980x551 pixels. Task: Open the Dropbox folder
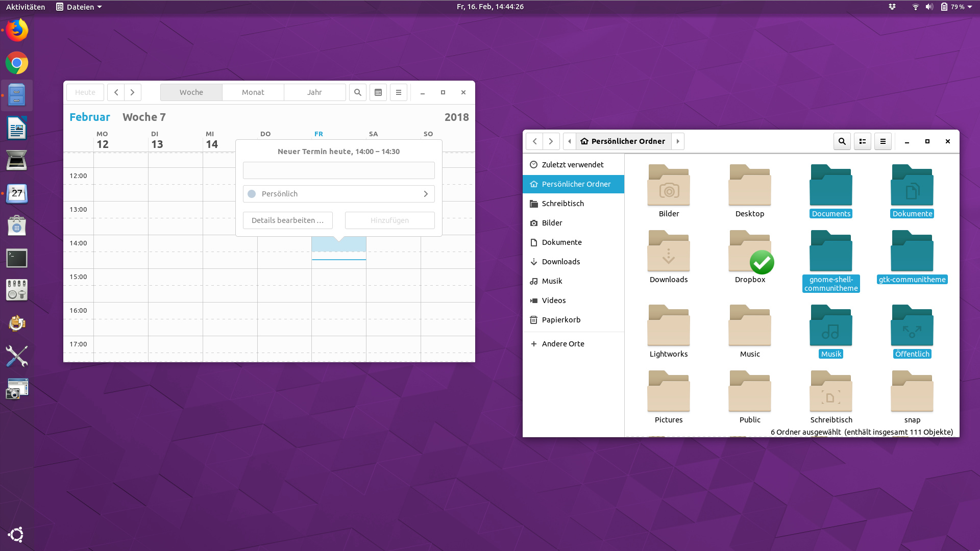pyautogui.click(x=750, y=253)
